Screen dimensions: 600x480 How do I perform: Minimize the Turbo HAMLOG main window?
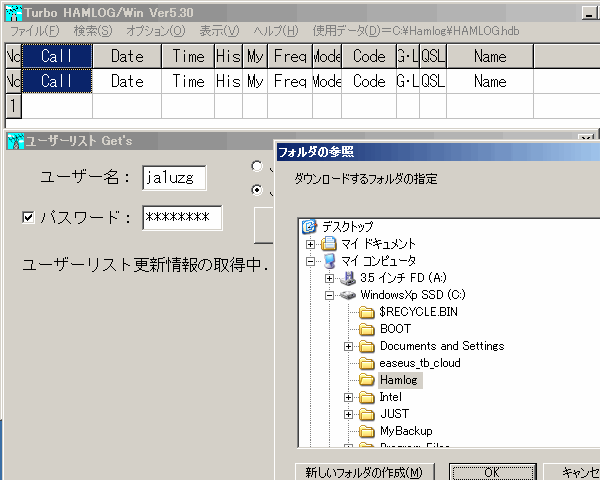coord(589,13)
